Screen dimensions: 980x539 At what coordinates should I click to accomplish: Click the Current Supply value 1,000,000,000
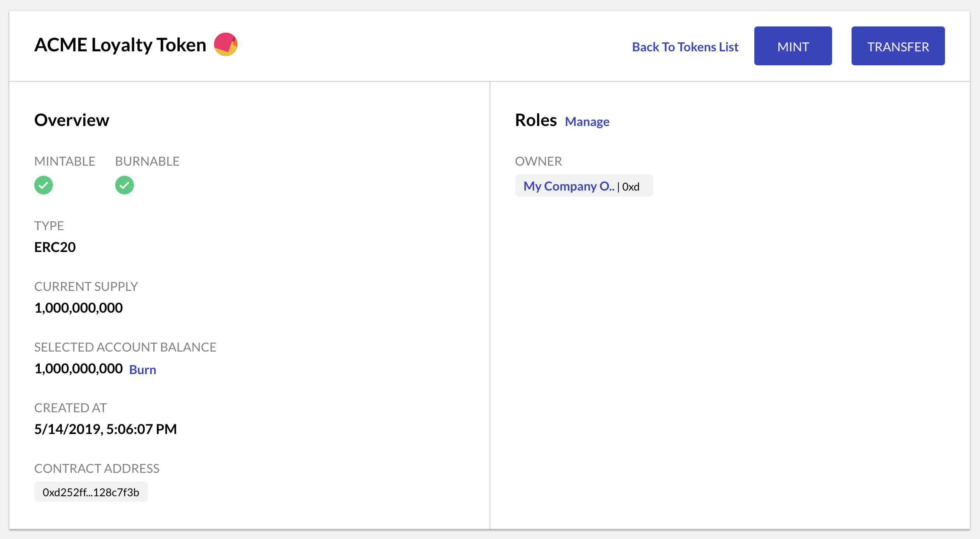click(x=79, y=308)
